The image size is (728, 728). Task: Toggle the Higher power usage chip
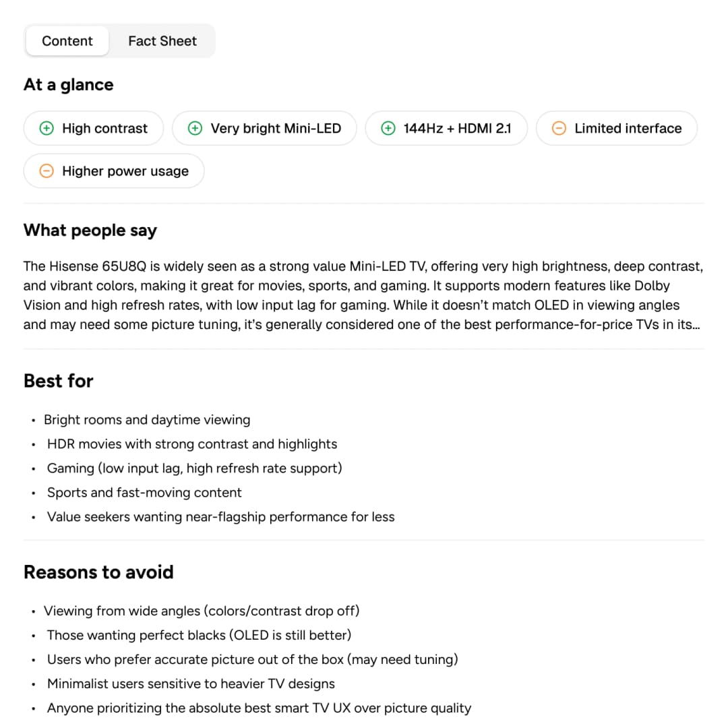click(113, 171)
